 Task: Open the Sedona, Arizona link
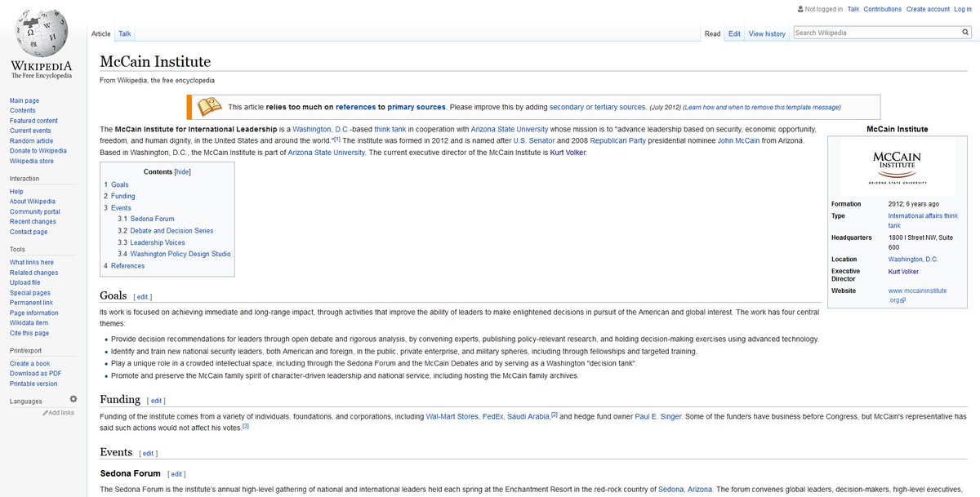tap(686, 489)
